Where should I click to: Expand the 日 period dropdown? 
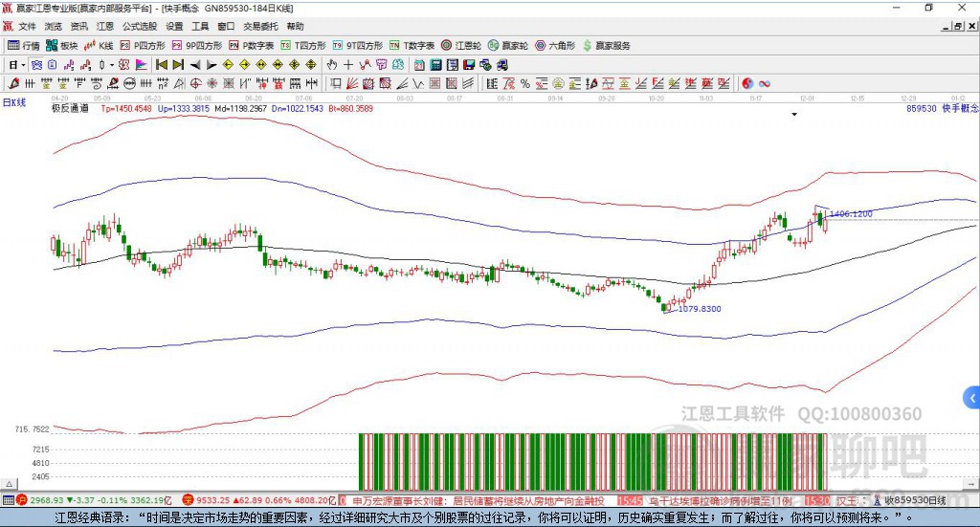click(22, 65)
